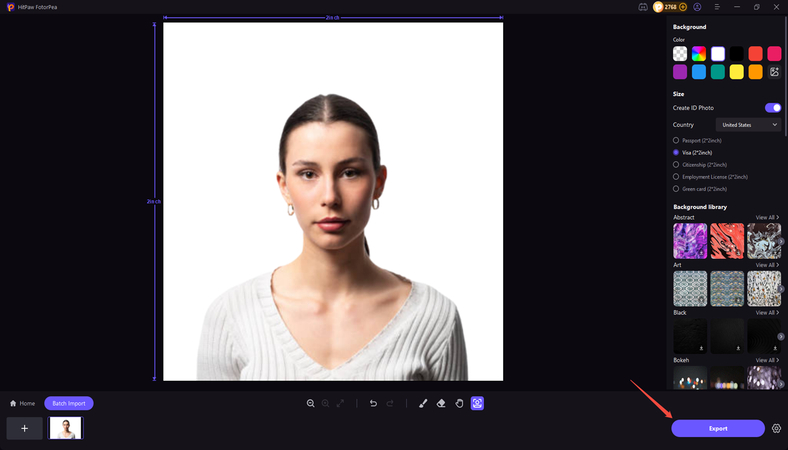Expand Black category via View All
The height and width of the screenshot is (450, 788).
point(767,312)
